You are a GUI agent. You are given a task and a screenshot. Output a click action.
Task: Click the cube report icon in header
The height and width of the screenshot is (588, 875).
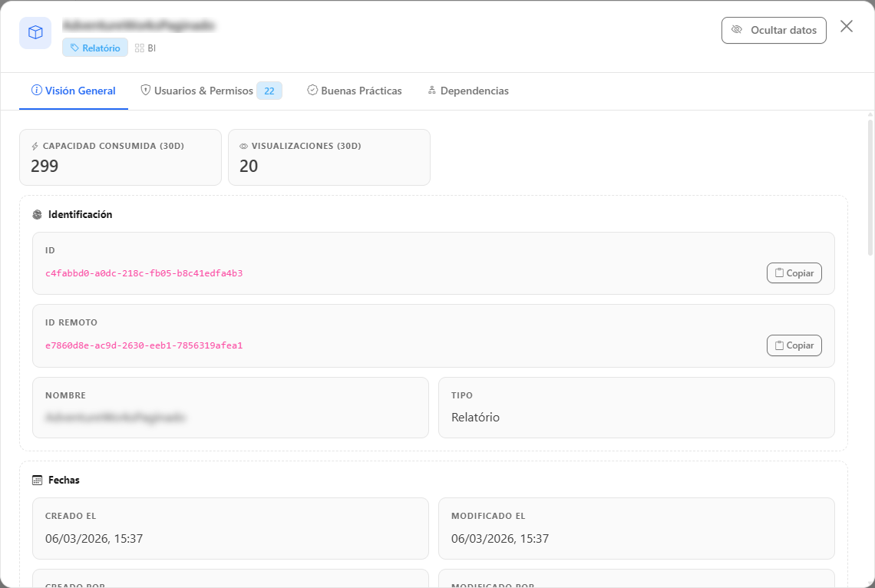click(x=35, y=33)
